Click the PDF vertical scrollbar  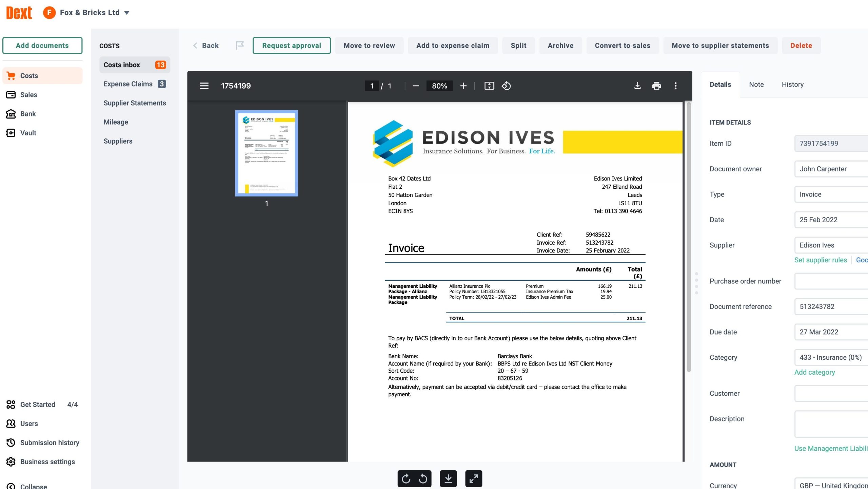click(688, 238)
